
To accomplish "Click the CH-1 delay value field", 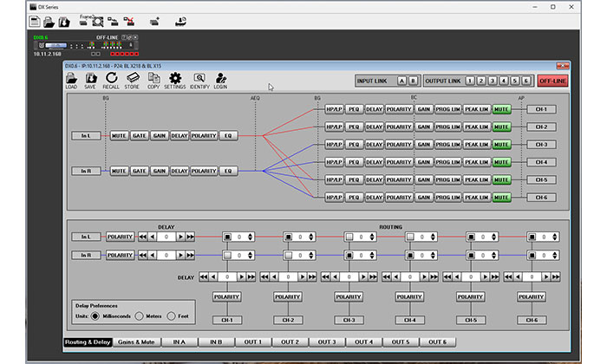I will click(225, 277).
